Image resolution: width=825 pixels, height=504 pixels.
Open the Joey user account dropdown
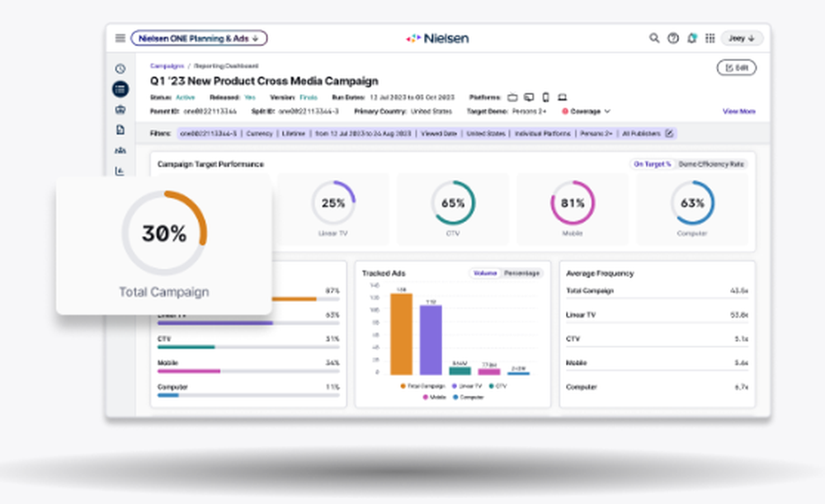click(742, 38)
